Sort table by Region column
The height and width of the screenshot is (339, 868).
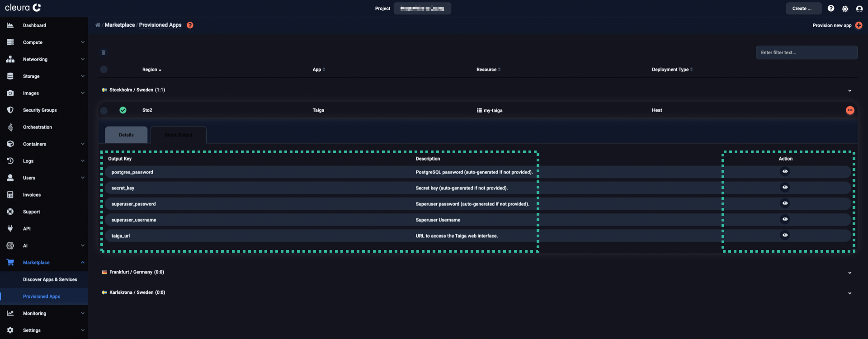(x=152, y=70)
